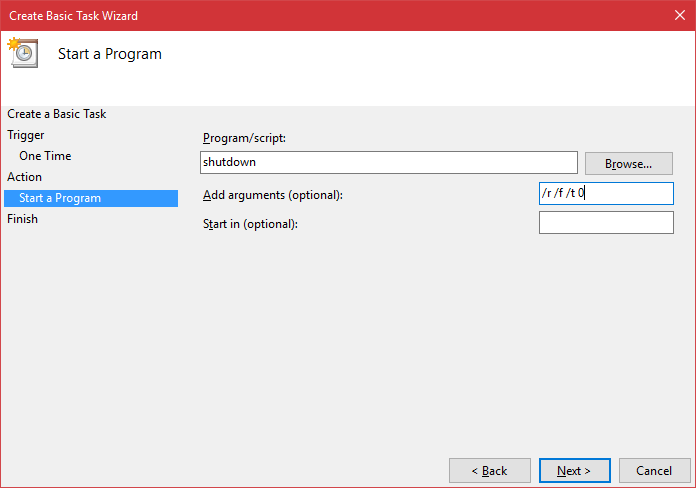Image resolution: width=696 pixels, height=488 pixels.
Task: Click the Add arguments input field
Action: (x=606, y=194)
